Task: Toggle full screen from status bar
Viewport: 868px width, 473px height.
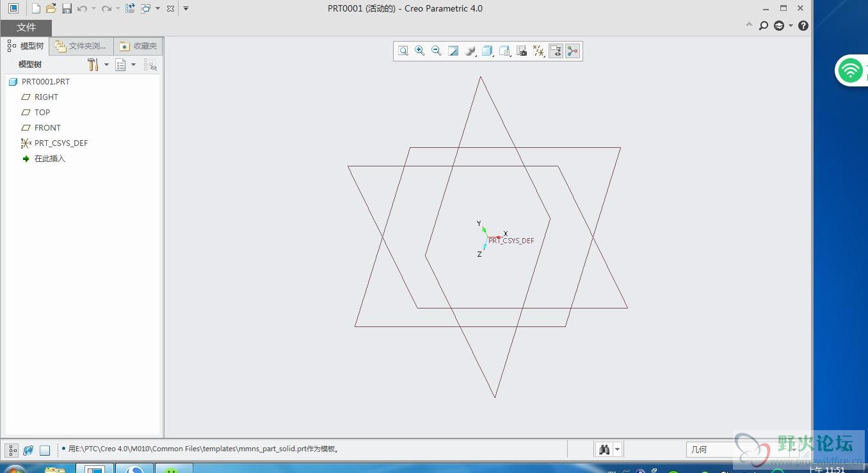Action: tap(45, 450)
